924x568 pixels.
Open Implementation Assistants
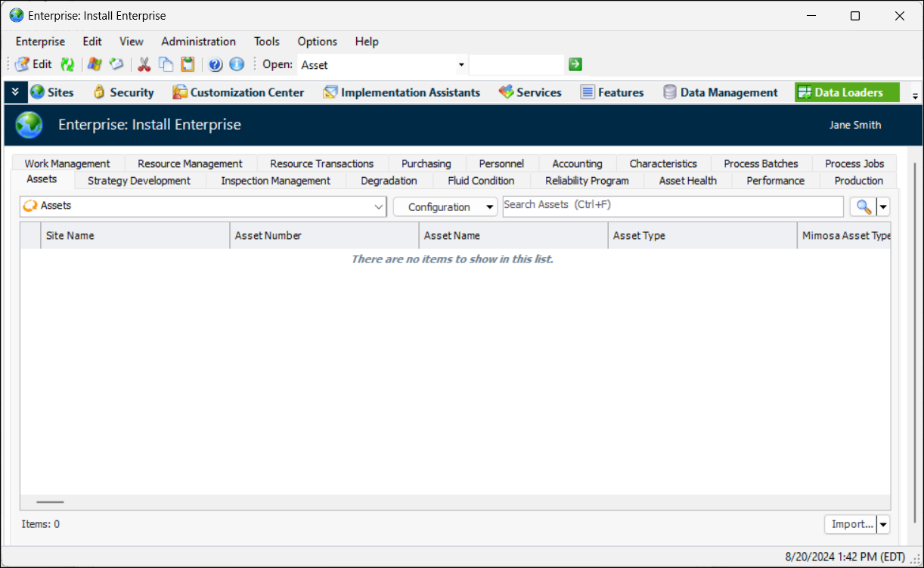pos(402,92)
